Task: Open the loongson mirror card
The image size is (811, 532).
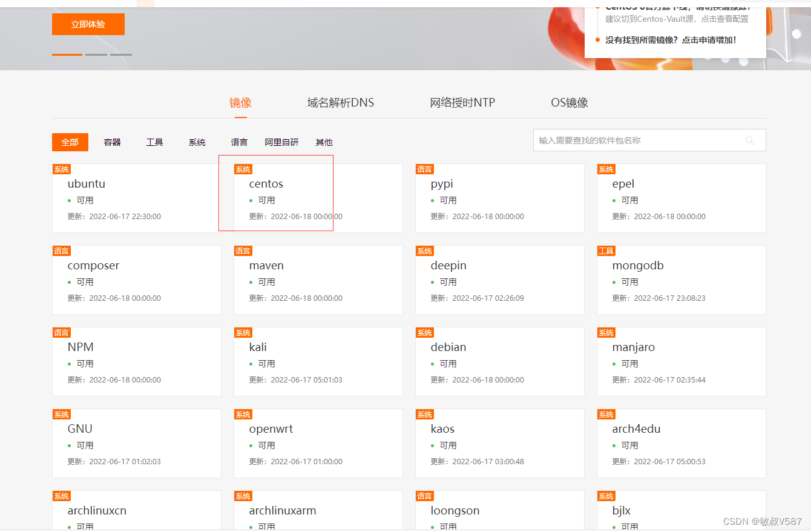Action: 500,510
